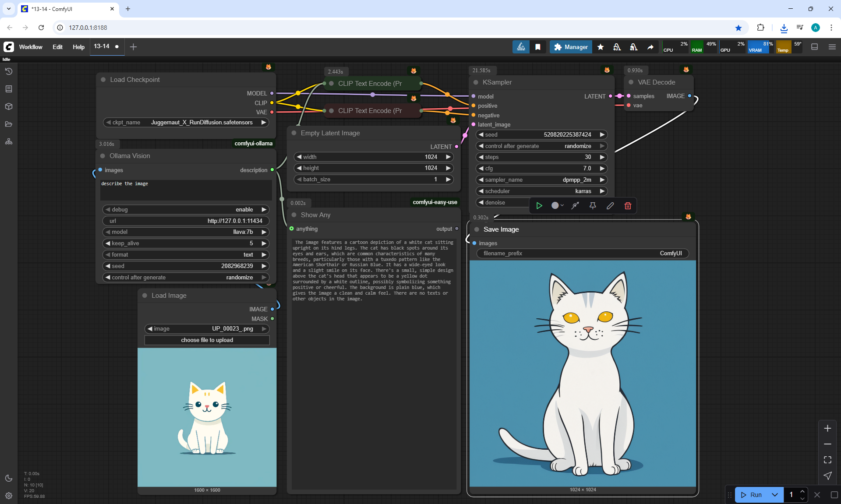Open the Edit menu
Screen dimensions: 841x504
click(x=57, y=47)
